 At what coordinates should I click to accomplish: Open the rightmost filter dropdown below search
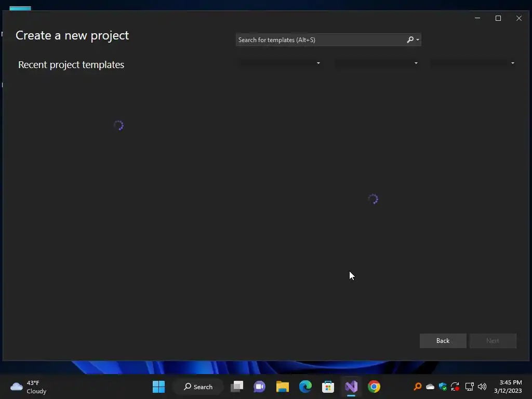coord(473,63)
